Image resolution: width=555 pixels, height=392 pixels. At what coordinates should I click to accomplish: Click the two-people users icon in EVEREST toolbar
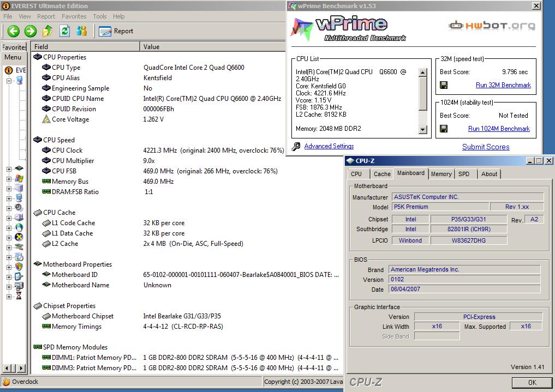point(81,31)
